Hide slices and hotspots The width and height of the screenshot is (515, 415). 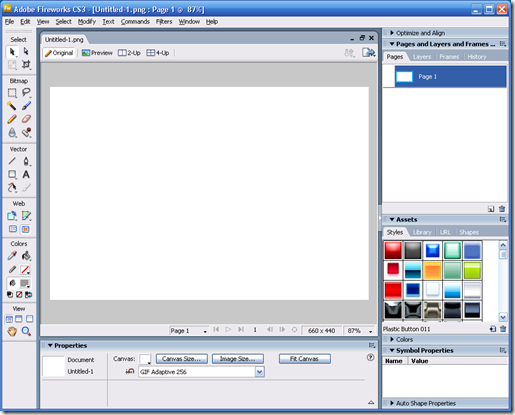(x=13, y=229)
